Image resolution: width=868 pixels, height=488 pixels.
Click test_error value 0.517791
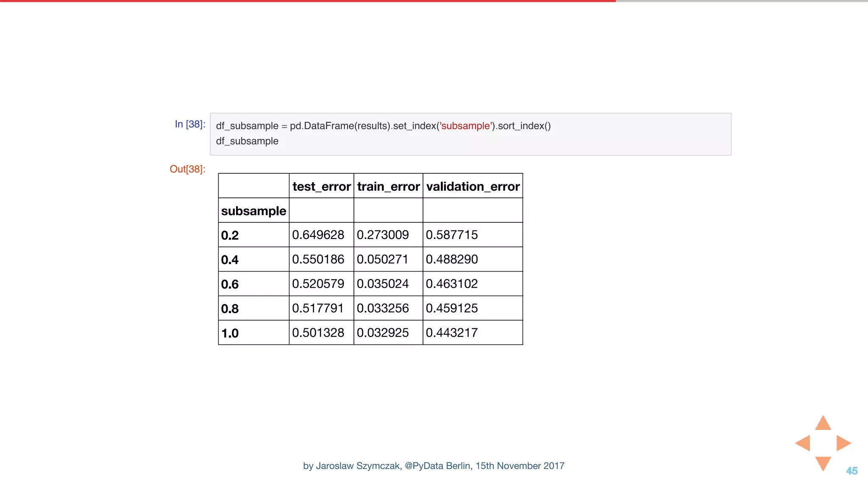318,308
